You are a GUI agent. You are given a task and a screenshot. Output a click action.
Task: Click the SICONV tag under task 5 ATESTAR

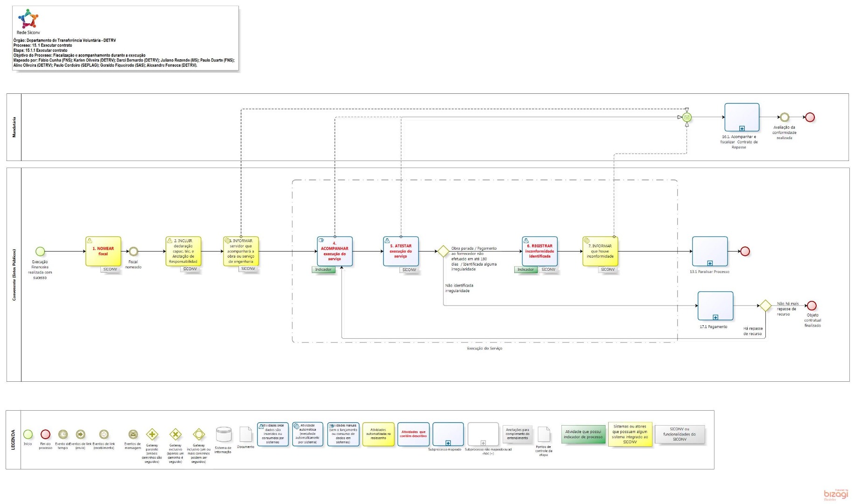409,270
